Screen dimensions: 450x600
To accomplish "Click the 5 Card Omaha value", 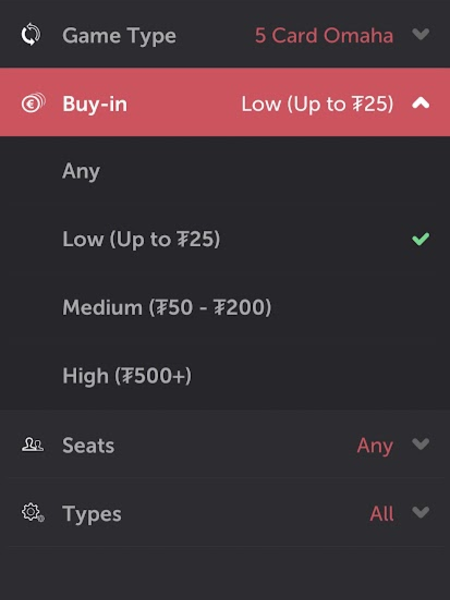I will (x=324, y=36).
